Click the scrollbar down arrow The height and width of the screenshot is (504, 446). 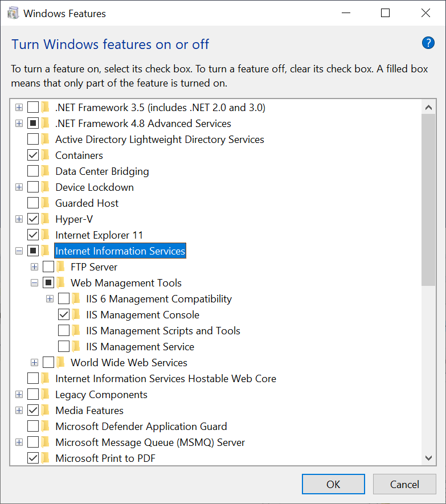428,458
